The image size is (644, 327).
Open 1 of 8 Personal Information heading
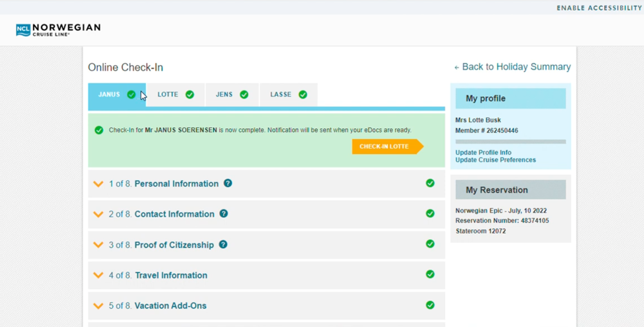tap(164, 184)
